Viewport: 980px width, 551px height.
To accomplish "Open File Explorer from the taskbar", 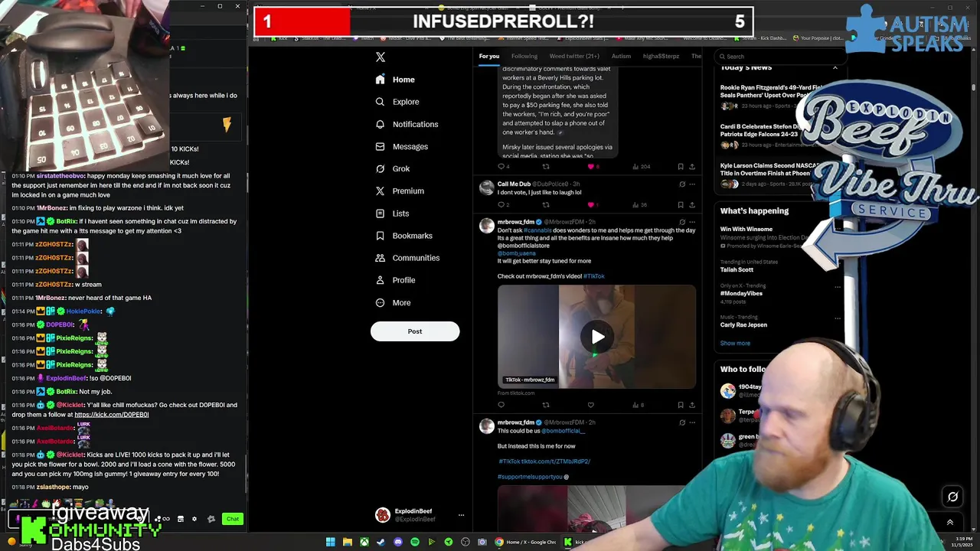I will (x=348, y=542).
